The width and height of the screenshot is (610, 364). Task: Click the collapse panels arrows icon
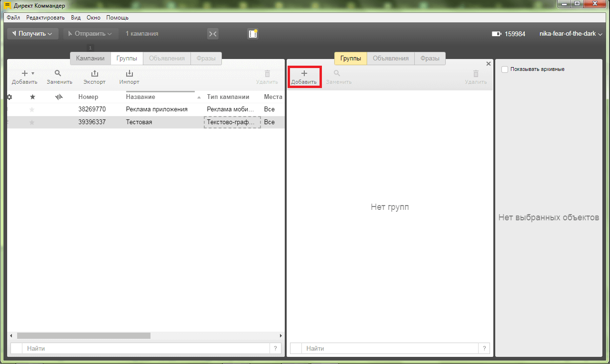pyautogui.click(x=213, y=34)
